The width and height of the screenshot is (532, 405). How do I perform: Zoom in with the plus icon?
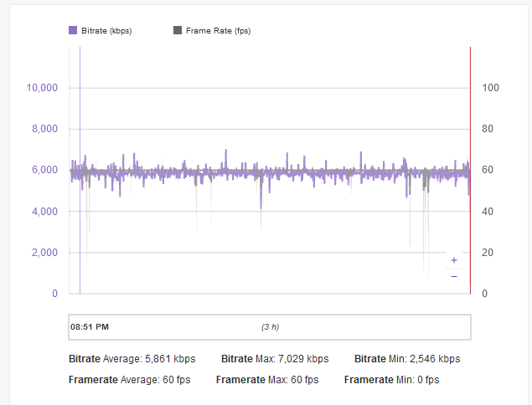pyautogui.click(x=453, y=260)
